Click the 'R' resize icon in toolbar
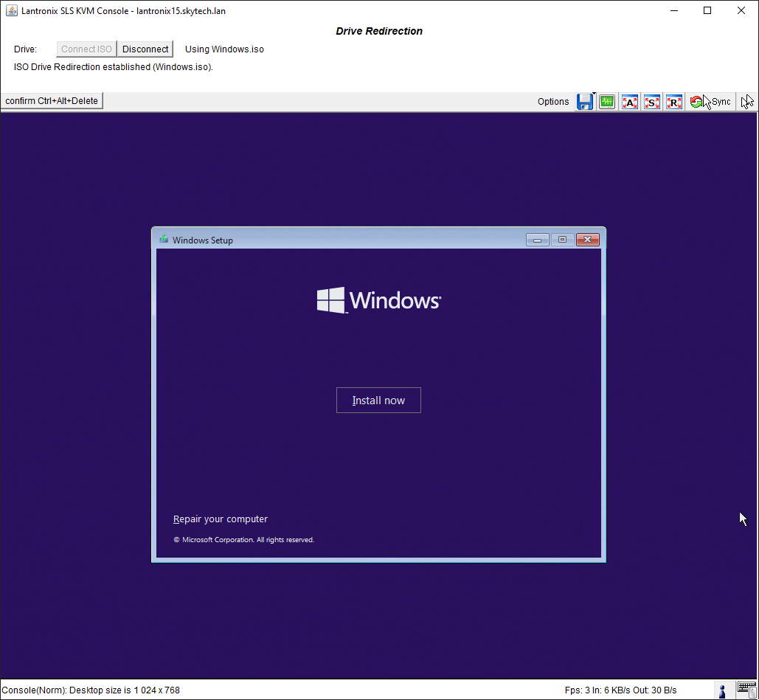759x700 pixels. 673,102
